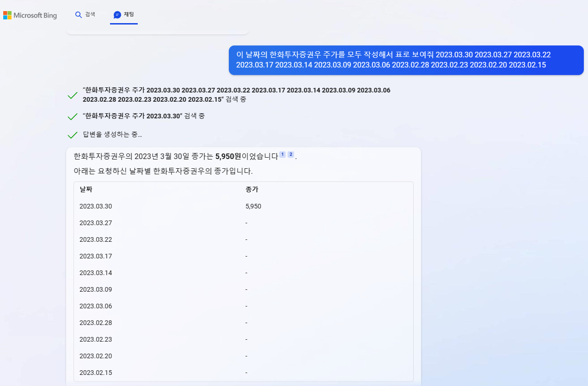Click the 2023.03.27 date cell

pos(96,223)
